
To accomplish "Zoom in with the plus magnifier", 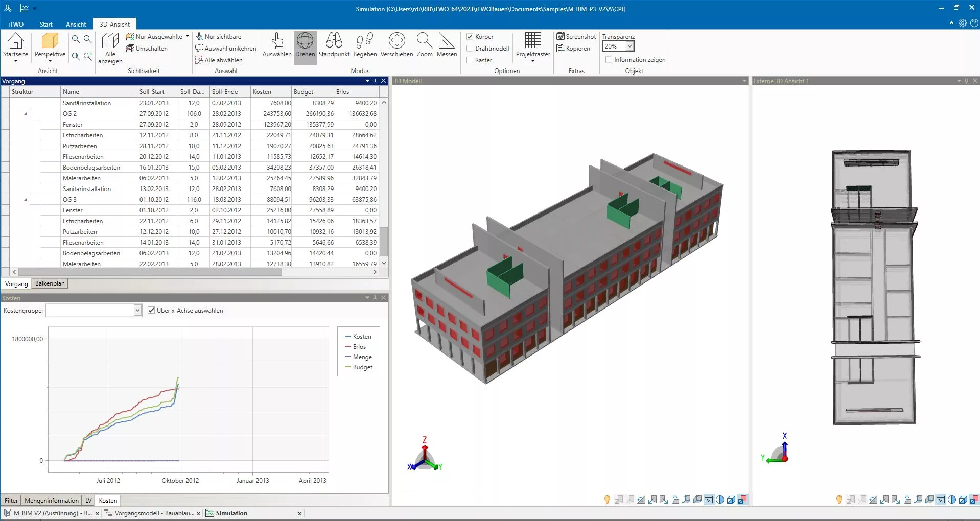I will click(76, 39).
